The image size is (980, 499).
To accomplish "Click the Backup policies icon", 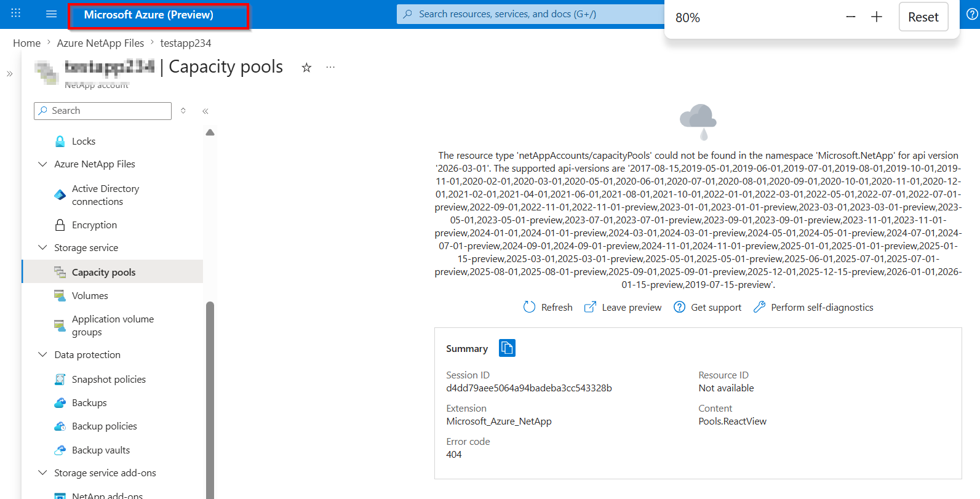I will pos(60,426).
